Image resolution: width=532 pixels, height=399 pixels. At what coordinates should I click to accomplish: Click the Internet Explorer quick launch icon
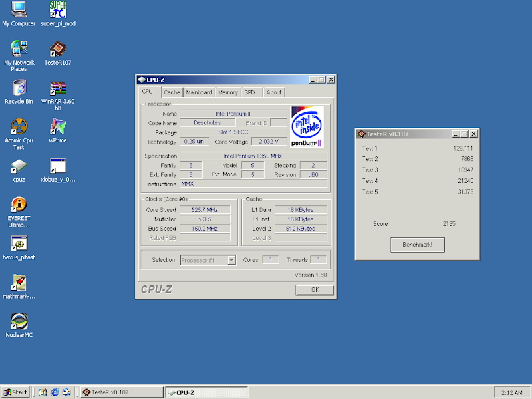55,392
